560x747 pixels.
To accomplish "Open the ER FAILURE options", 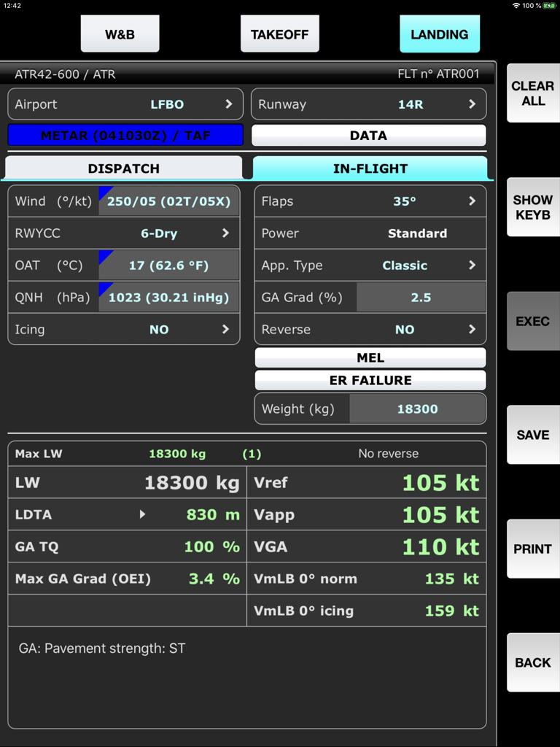I will (370, 380).
